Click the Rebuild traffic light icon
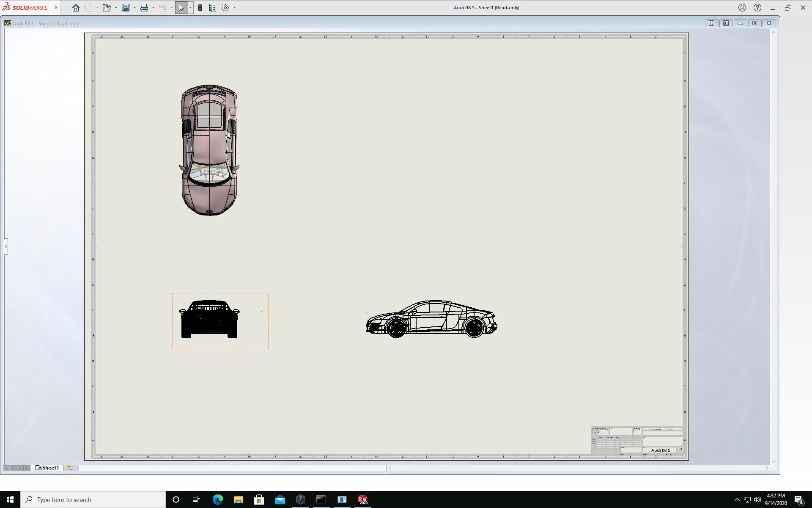Viewport: 812px width, 508px height. [200, 8]
